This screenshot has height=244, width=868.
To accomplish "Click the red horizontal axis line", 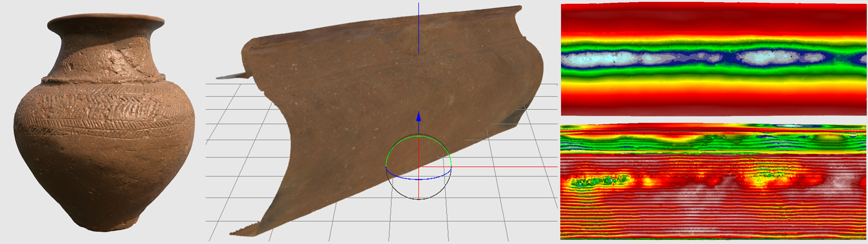I will pyautogui.click(x=503, y=166).
